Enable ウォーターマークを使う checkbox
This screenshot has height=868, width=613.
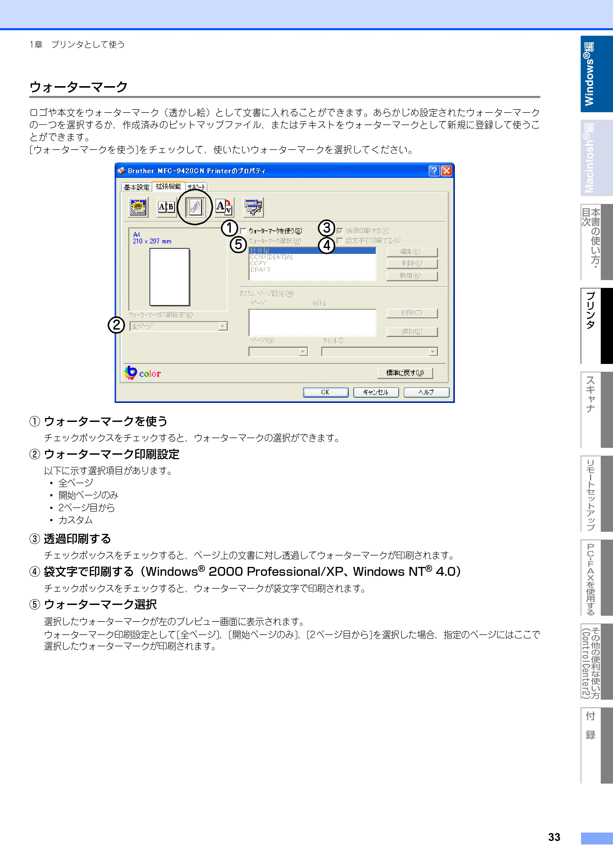point(243,231)
